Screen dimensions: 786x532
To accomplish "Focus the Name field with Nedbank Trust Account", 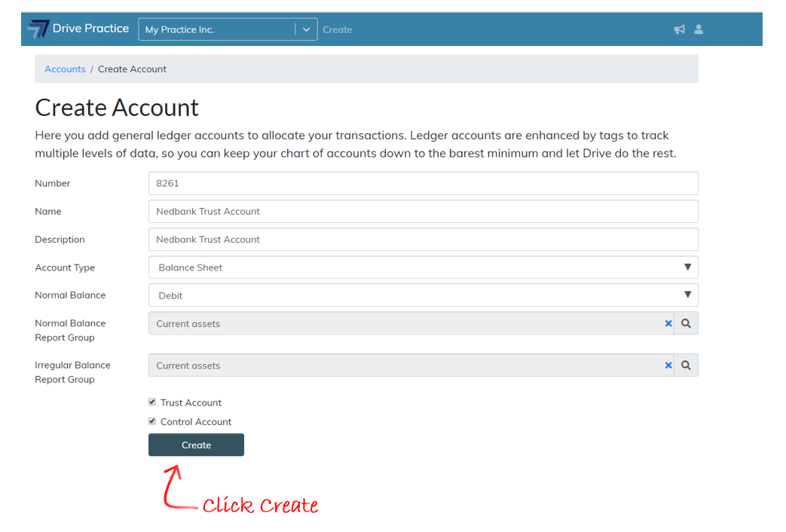I will [x=423, y=212].
